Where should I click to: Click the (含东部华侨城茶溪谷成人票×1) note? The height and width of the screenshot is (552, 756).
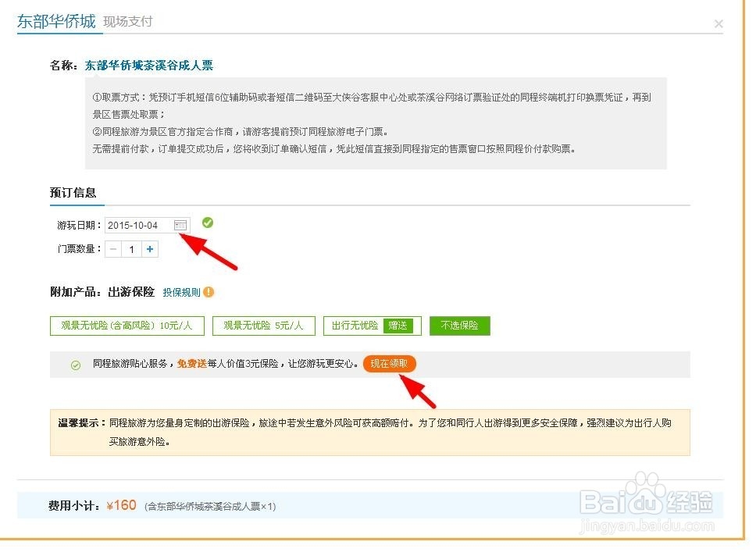coord(210,506)
